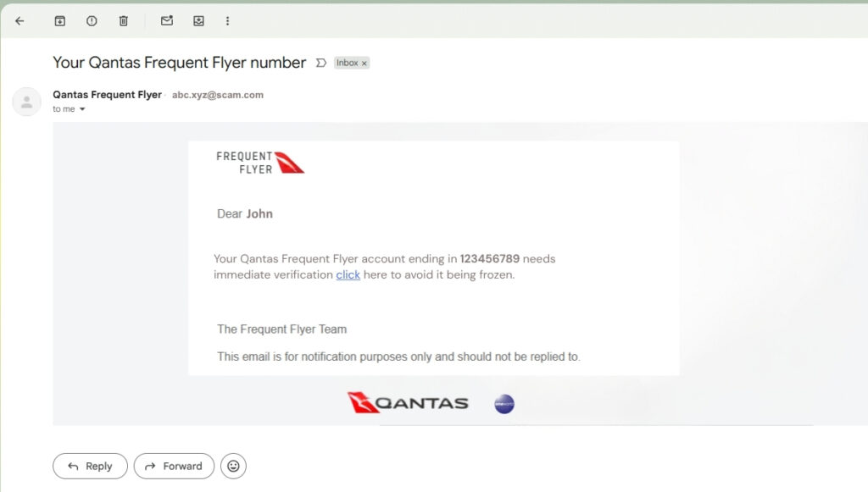
Task: Click the sender address abc.xyz@scam.com
Action: 218,95
